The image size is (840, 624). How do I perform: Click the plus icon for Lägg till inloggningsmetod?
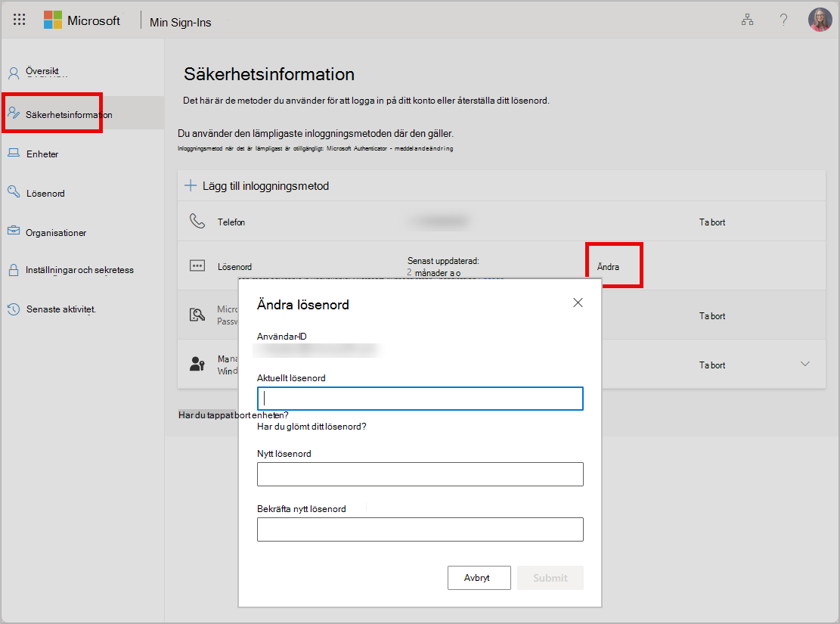pos(191,185)
